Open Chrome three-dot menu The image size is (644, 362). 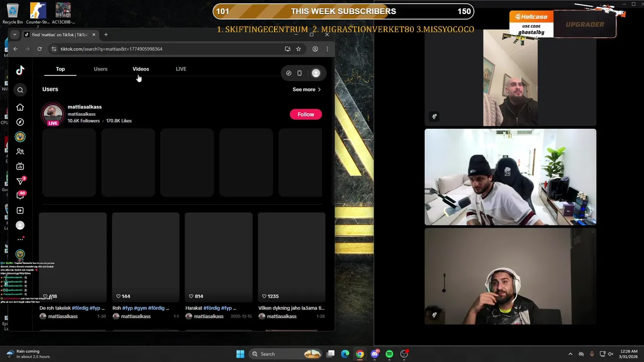click(x=327, y=49)
